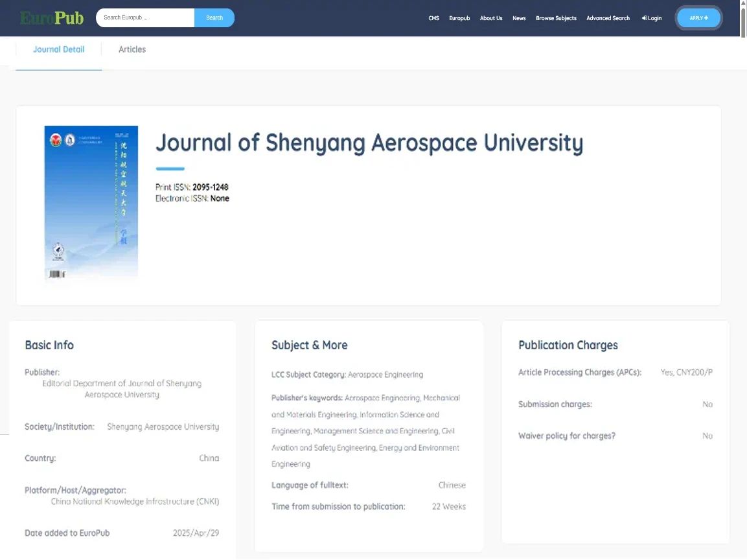Click the APPLY + button
This screenshot has height=560, width=747.
pos(698,18)
